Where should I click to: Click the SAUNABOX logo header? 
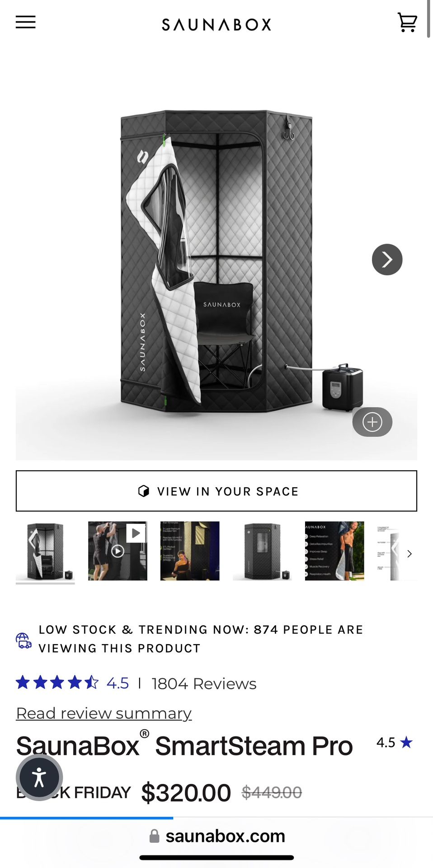(216, 24)
